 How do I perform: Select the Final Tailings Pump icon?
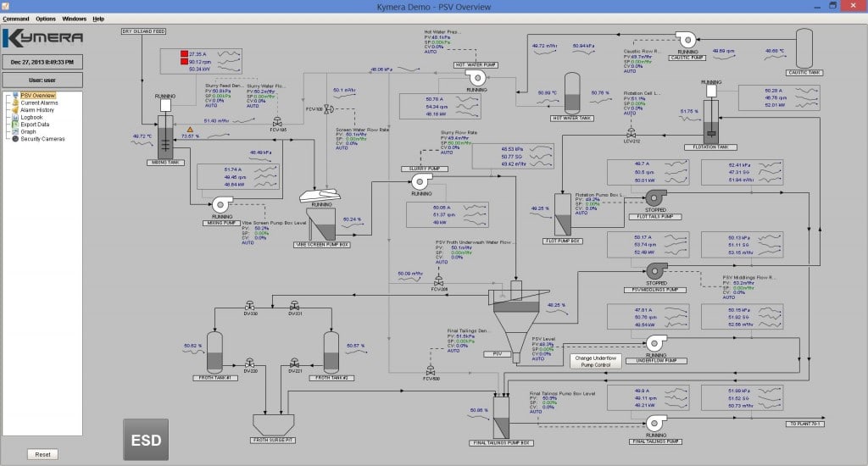click(656, 424)
